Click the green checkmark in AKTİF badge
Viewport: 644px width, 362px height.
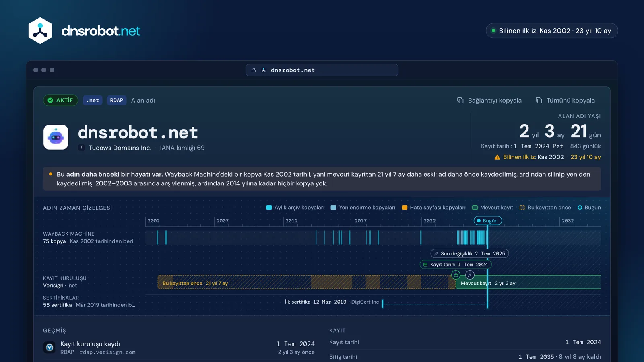(x=50, y=100)
